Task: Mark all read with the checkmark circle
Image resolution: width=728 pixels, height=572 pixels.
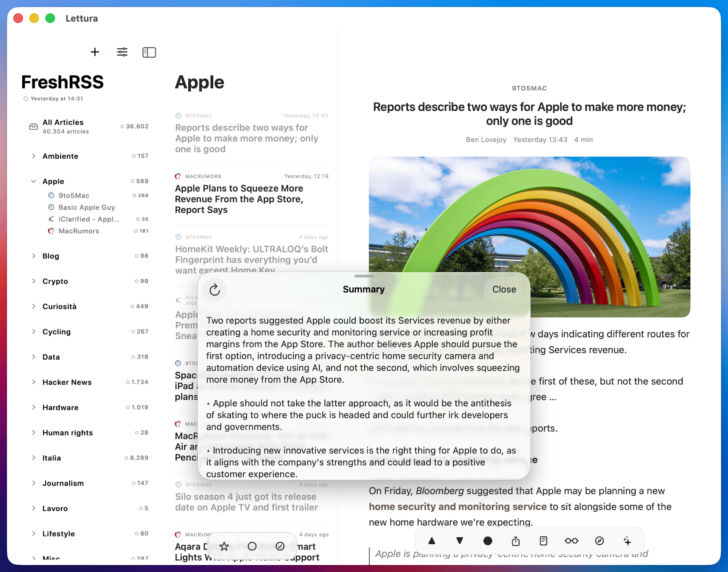Action: [x=280, y=546]
